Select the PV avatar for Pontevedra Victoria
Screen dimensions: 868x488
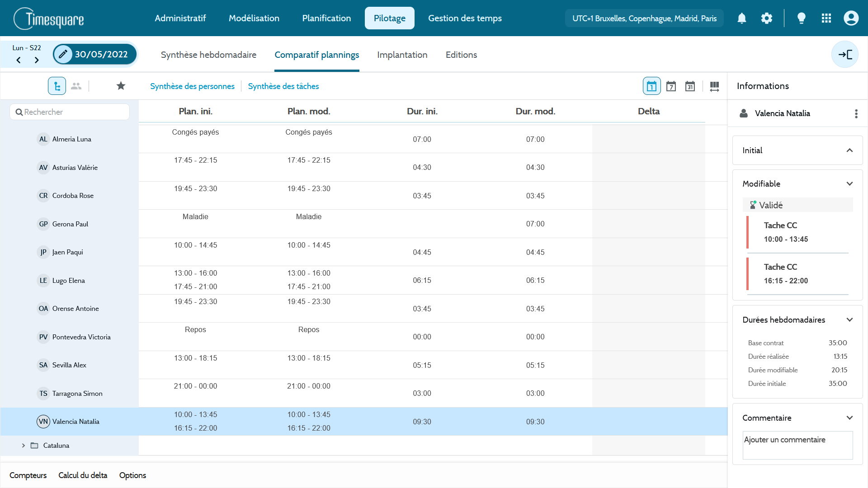[x=43, y=337]
